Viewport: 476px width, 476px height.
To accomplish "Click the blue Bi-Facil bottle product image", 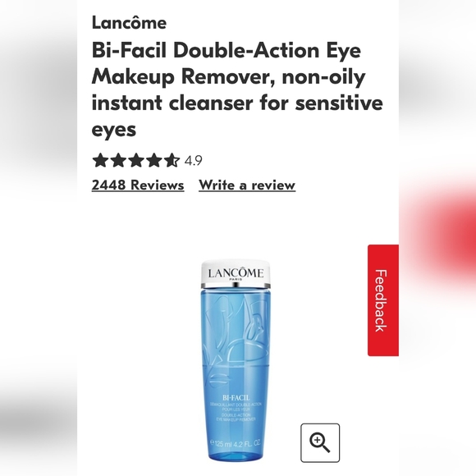I will (x=236, y=360).
